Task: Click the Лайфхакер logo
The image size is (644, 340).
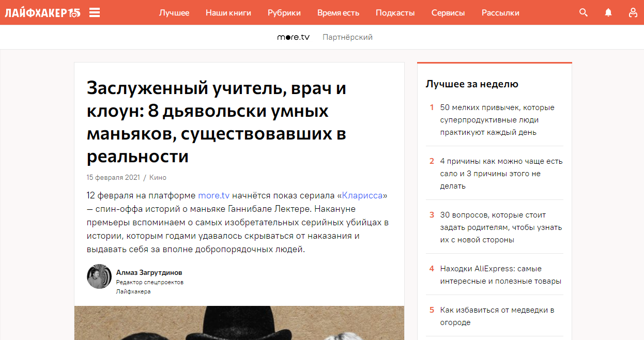Action: (42, 12)
